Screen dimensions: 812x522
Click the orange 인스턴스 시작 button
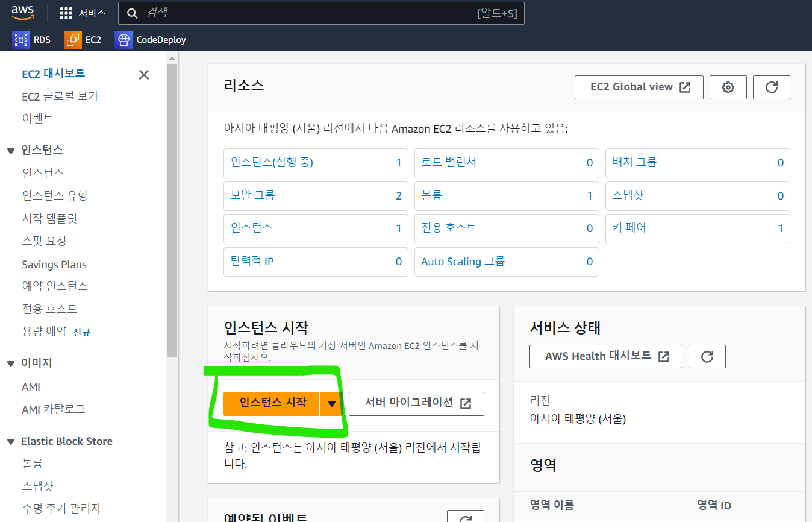pyautogui.click(x=271, y=403)
